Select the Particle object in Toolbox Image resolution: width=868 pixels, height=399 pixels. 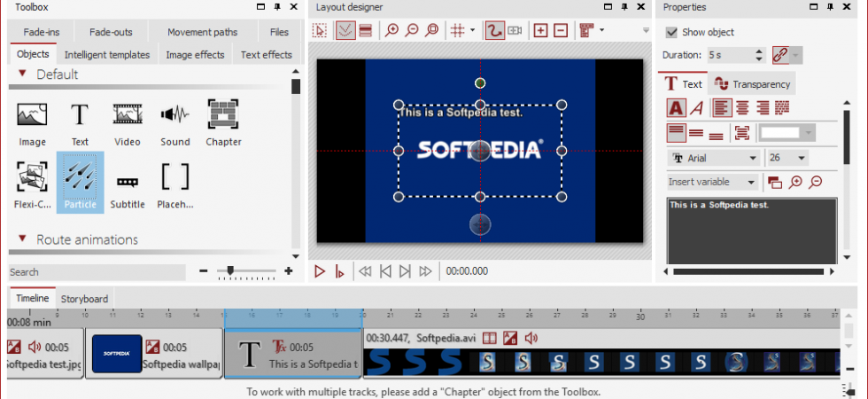point(80,183)
